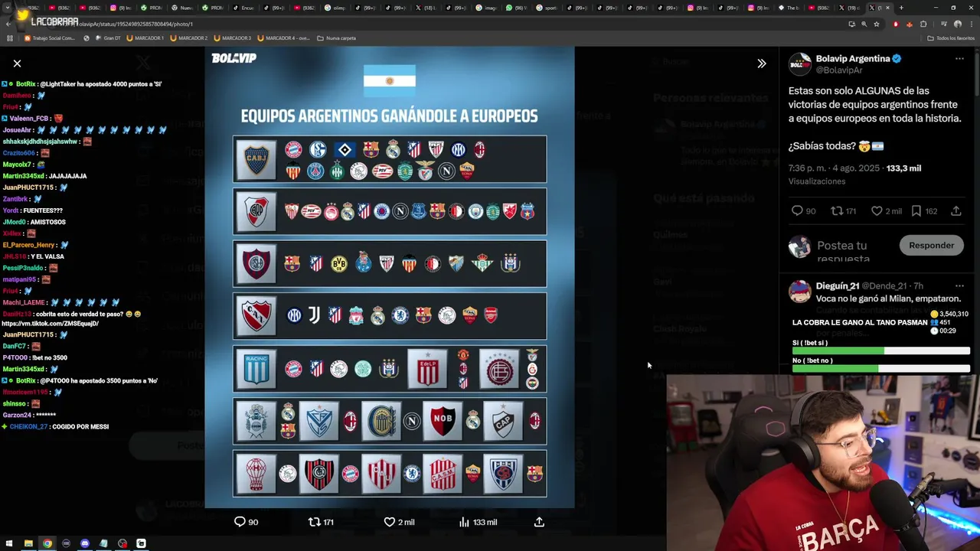The height and width of the screenshot is (551, 980).
Task: Open the MARCADOR 2 bookmark
Action: 189,37
